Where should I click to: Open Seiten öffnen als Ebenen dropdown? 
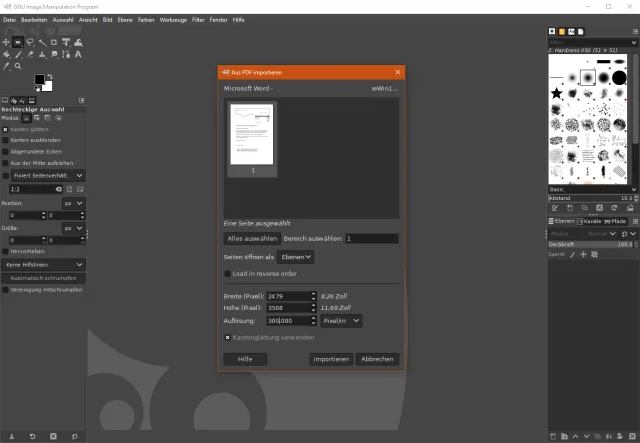coord(295,257)
